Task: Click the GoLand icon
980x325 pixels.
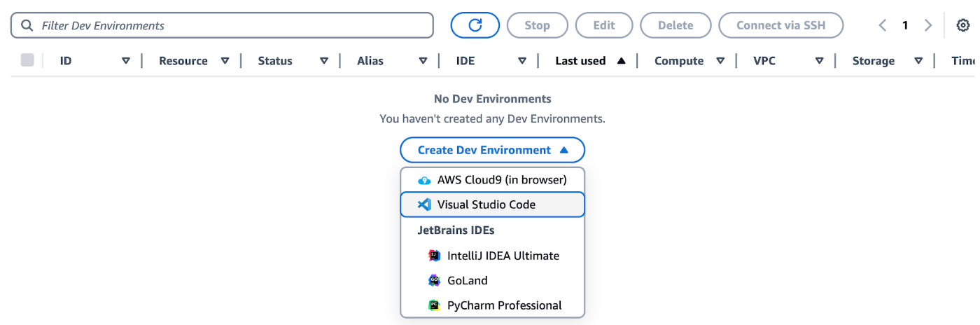Action: click(x=434, y=280)
